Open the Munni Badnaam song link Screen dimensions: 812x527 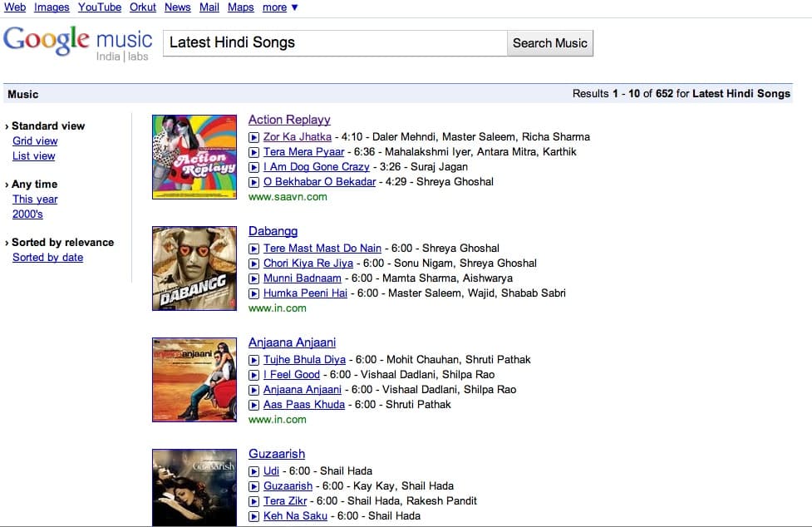(303, 278)
